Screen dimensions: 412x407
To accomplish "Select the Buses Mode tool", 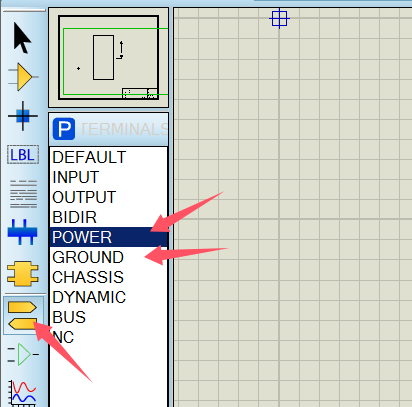I will pos(22,232).
